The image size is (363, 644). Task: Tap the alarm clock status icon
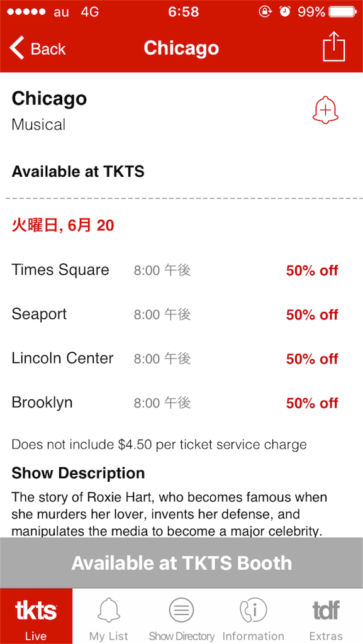click(x=284, y=11)
